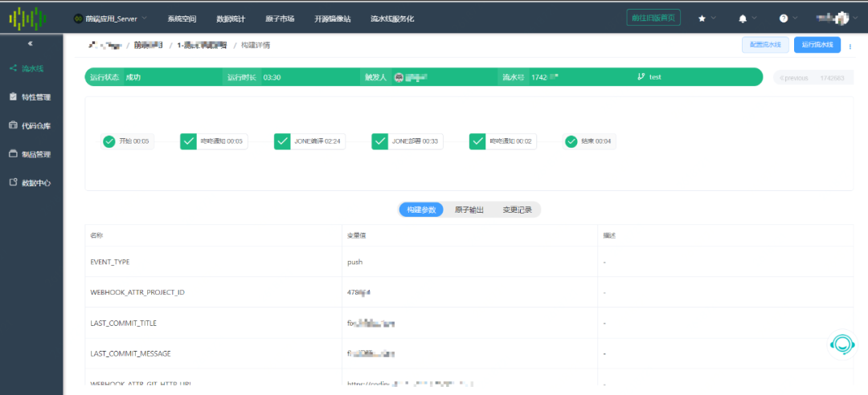Click the green bars logo in header

coord(27,18)
